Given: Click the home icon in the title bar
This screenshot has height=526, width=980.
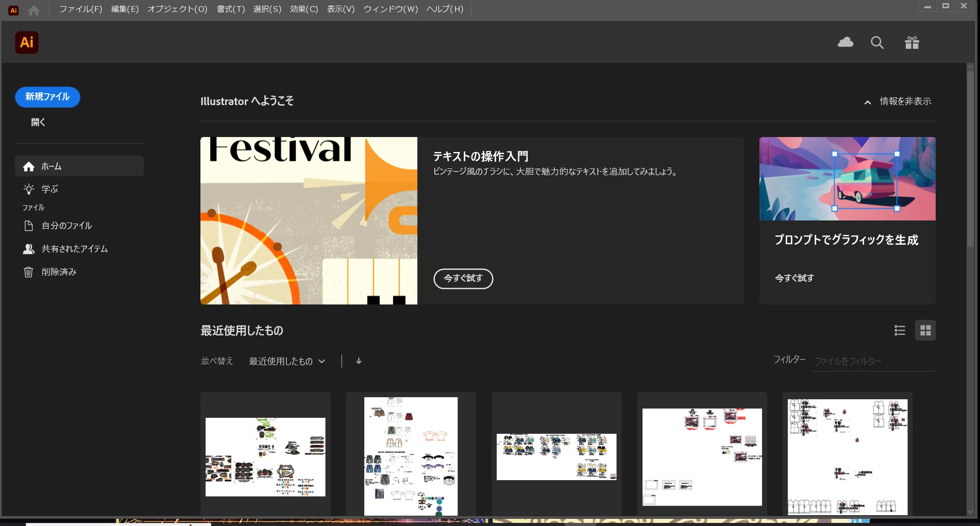Looking at the screenshot, I should 33,10.
